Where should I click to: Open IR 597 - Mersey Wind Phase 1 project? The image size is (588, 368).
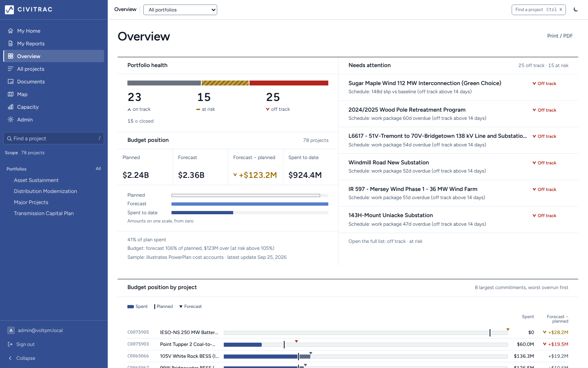coord(413,189)
